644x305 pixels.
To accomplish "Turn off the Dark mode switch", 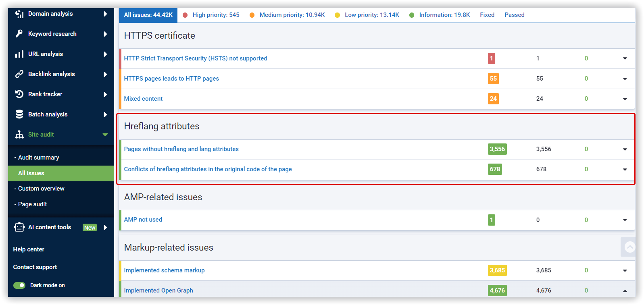I will [x=19, y=285].
